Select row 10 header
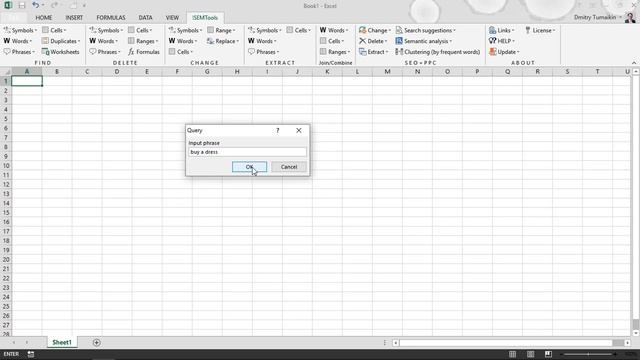Image resolution: width=640 pixels, height=360 pixels. 6,166
